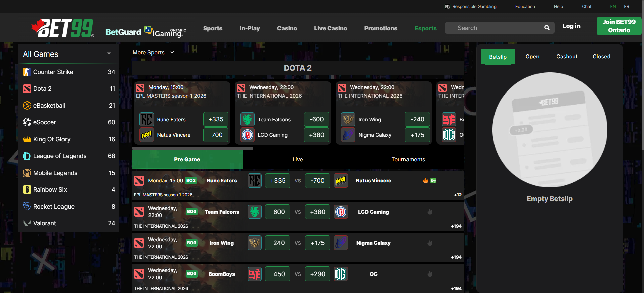The width and height of the screenshot is (644, 293).
Task: Click the eSoccer ball icon
Action: [27, 122]
